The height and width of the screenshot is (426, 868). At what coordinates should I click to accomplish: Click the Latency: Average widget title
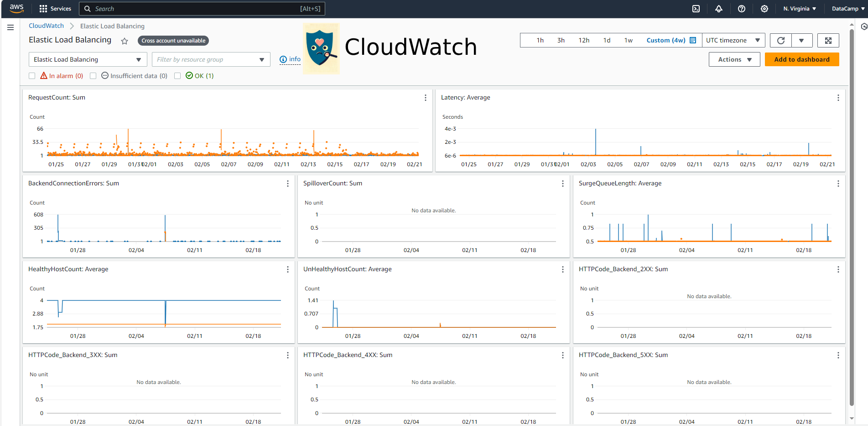466,97
